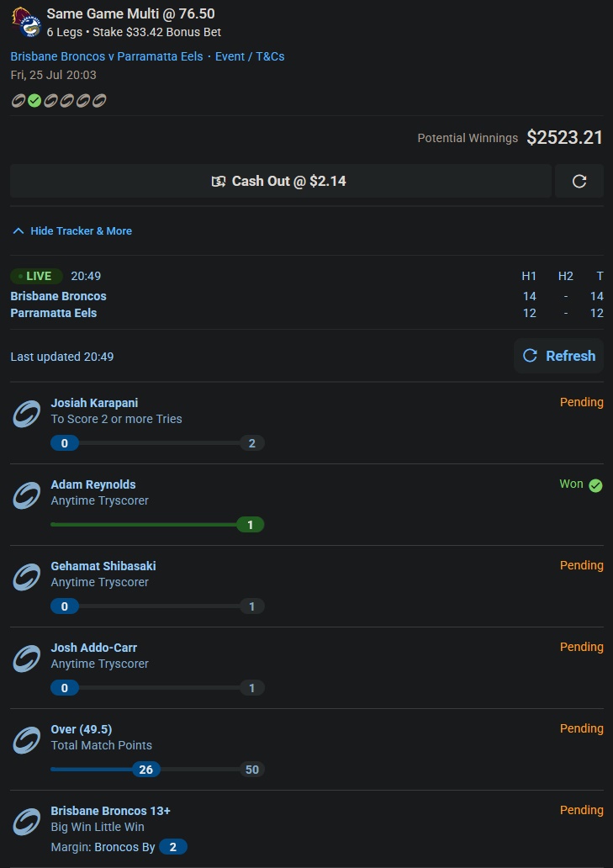Click the Adam Reynolds completed progress bar
This screenshot has height=868, width=613.
pyautogui.click(x=158, y=524)
